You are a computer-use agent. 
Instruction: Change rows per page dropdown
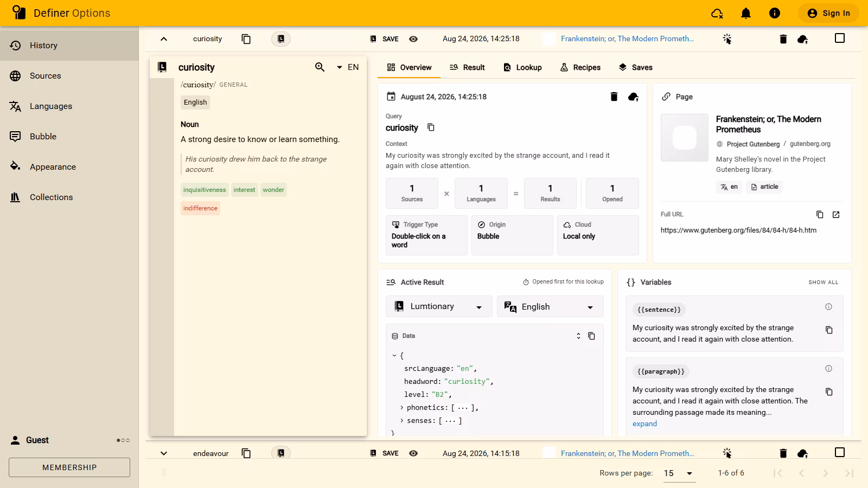pyautogui.click(x=679, y=473)
